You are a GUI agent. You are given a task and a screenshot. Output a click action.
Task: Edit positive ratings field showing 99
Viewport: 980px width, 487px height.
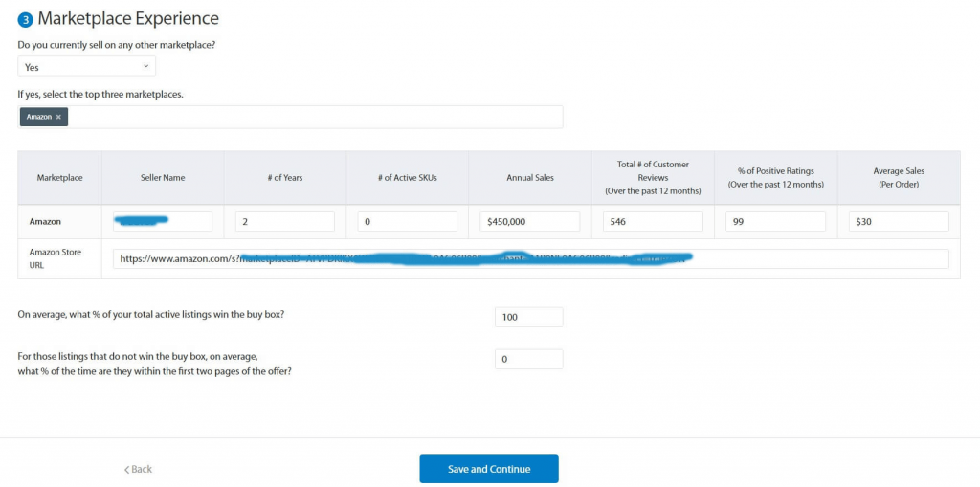tap(775, 221)
